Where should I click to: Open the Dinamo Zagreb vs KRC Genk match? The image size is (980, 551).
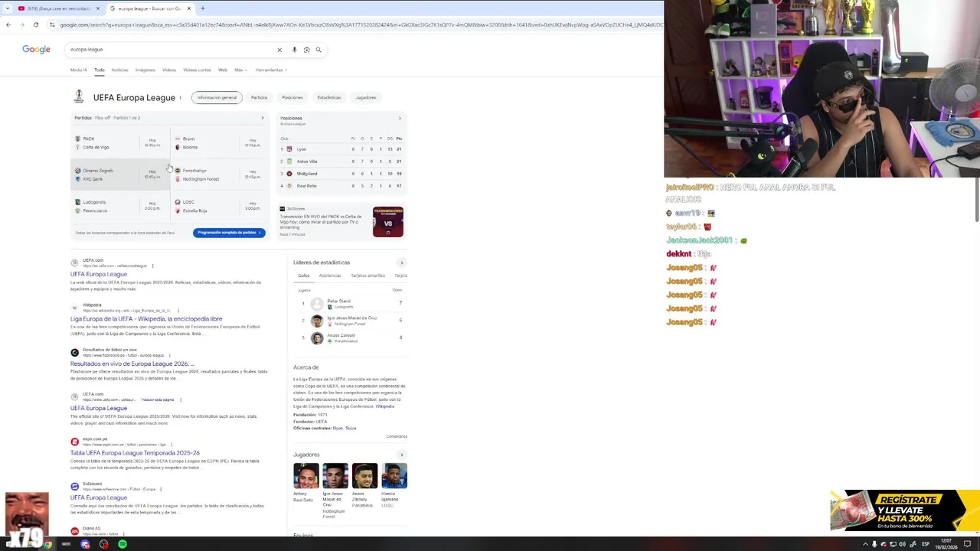pyautogui.click(x=119, y=174)
